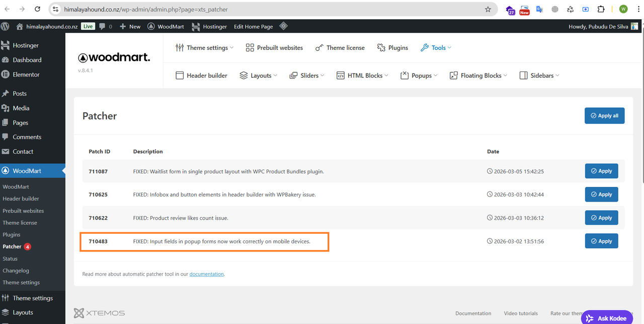The width and height of the screenshot is (644, 324).
Task: Open the Theme license tab in the top navigation
Action: pos(340,48)
